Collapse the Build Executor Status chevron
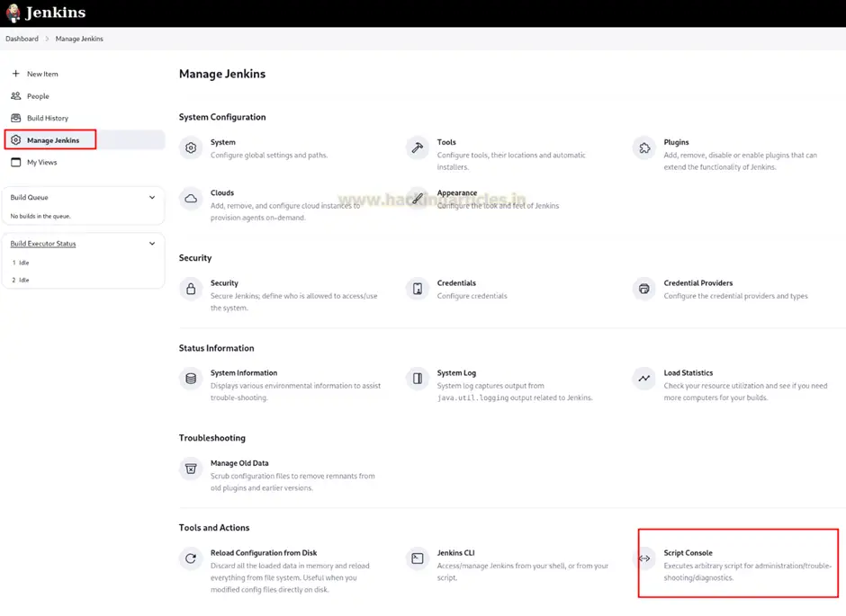The height and width of the screenshot is (616, 846). coord(152,244)
